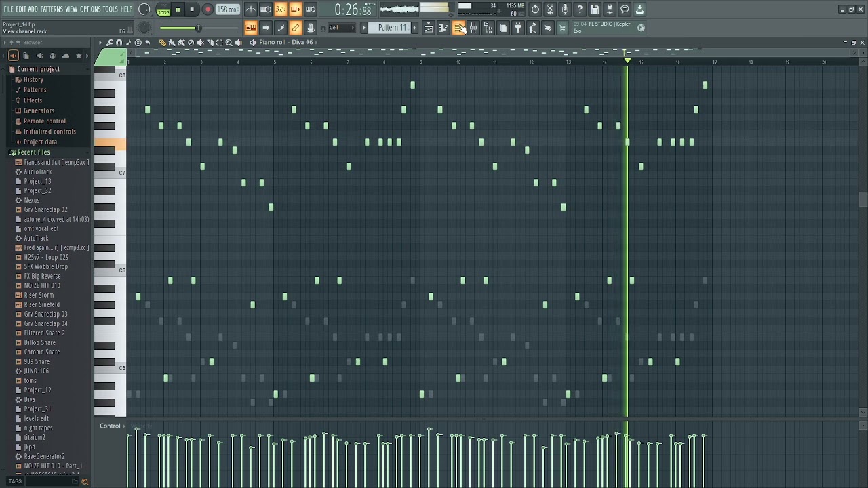The width and height of the screenshot is (868, 488).
Task: Open the Channel rack view icon
Action: coord(458,28)
